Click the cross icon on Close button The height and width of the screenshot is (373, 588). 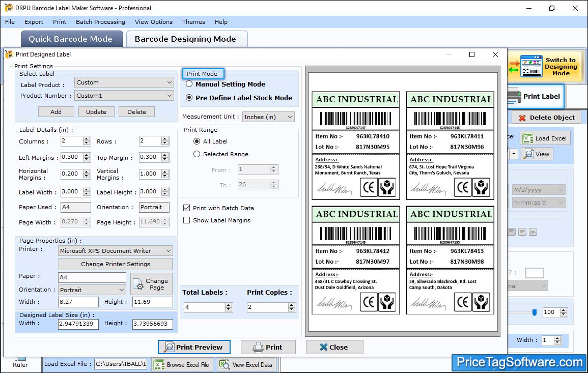(x=324, y=347)
